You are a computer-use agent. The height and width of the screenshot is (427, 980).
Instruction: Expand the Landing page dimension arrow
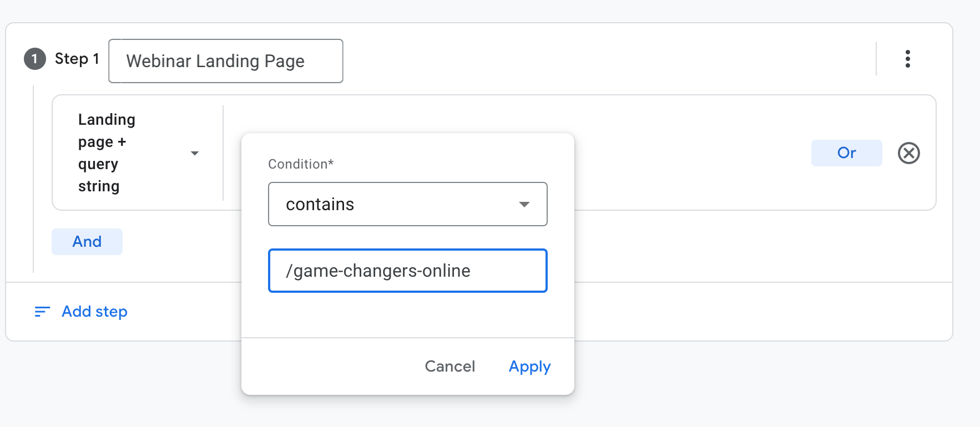pos(195,153)
